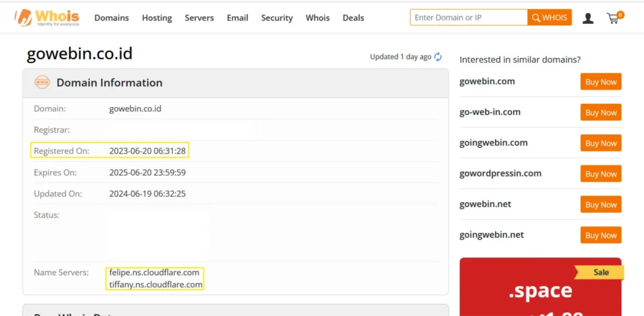Image resolution: width=644 pixels, height=316 pixels.
Task: Click the Expires On label
Action: click(55, 172)
